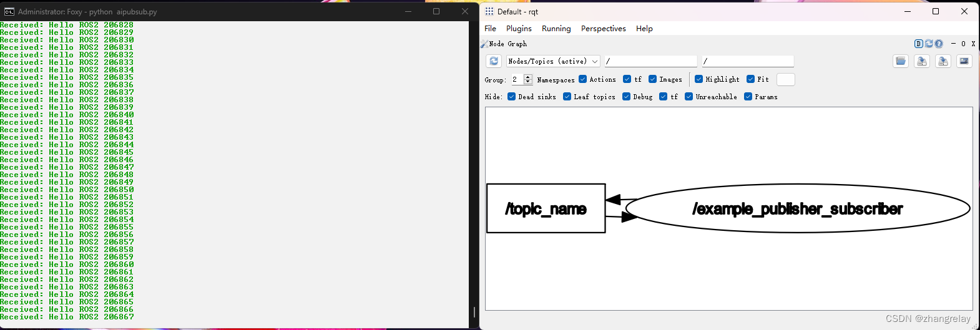Screen dimensions: 980x330
Task: Open the Node Graph help icon
Action: point(939,44)
